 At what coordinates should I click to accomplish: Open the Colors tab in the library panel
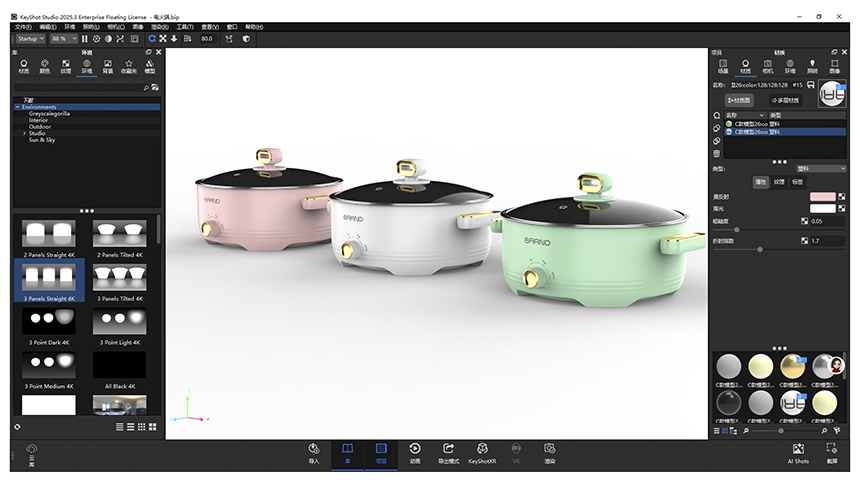click(44, 67)
